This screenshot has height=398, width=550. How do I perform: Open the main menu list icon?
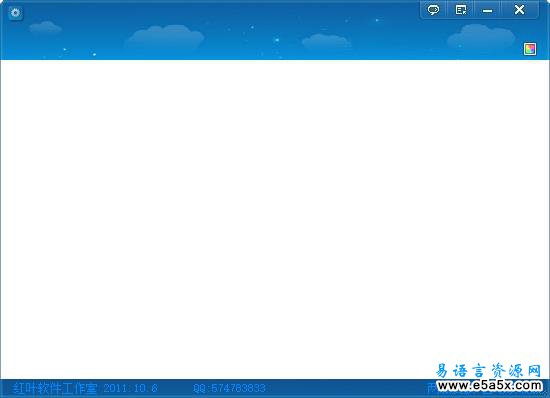click(x=461, y=9)
